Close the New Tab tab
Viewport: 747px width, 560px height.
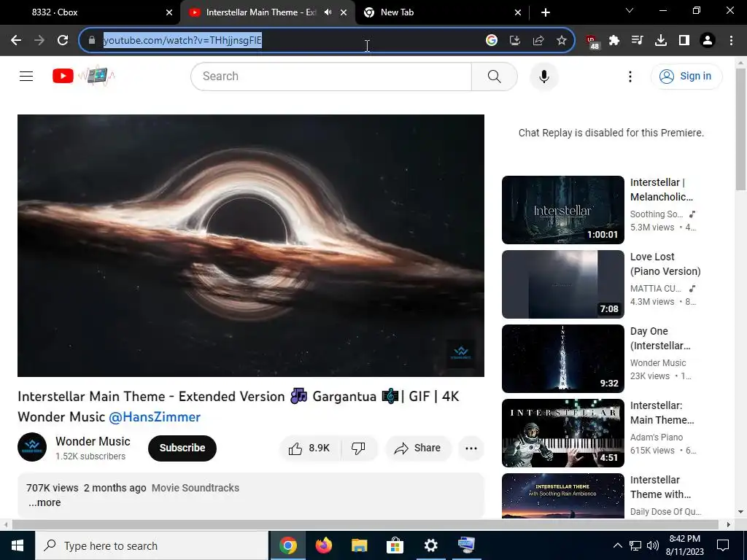tap(518, 12)
